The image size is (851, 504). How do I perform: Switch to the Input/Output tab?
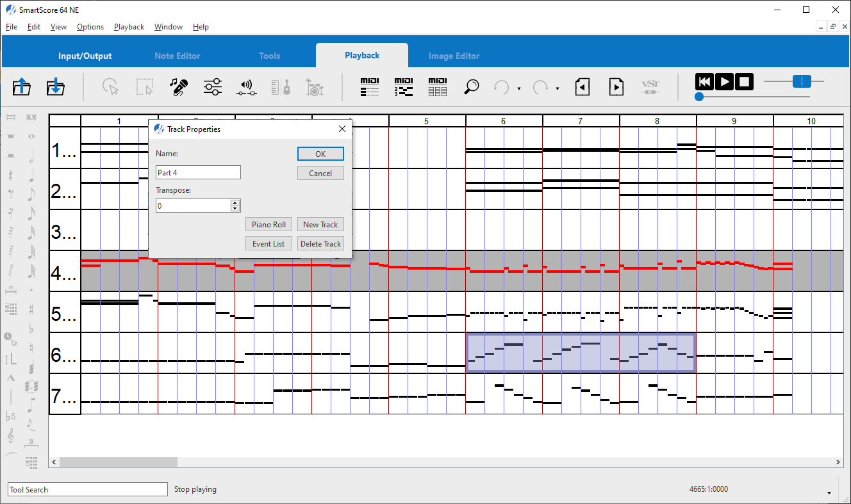(x=85, y=56)
